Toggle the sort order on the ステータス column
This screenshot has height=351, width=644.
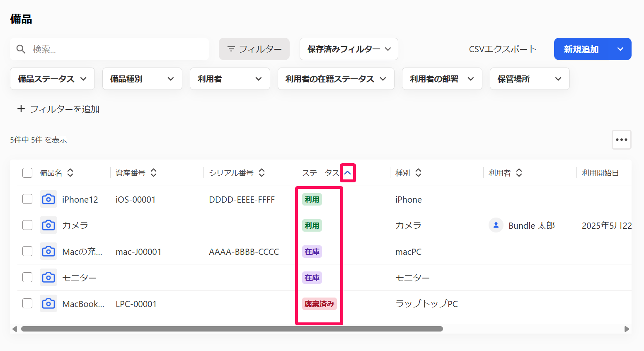[348, 172]
